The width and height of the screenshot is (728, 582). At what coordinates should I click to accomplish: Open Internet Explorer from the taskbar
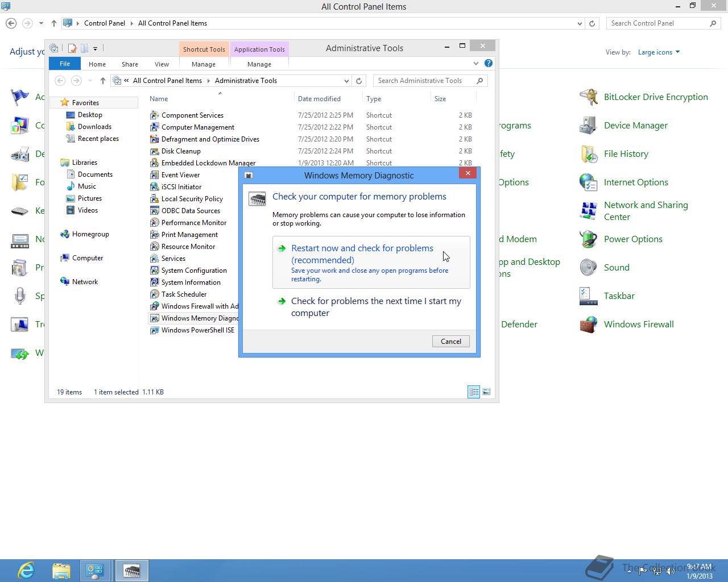click(x=26, y=571)
